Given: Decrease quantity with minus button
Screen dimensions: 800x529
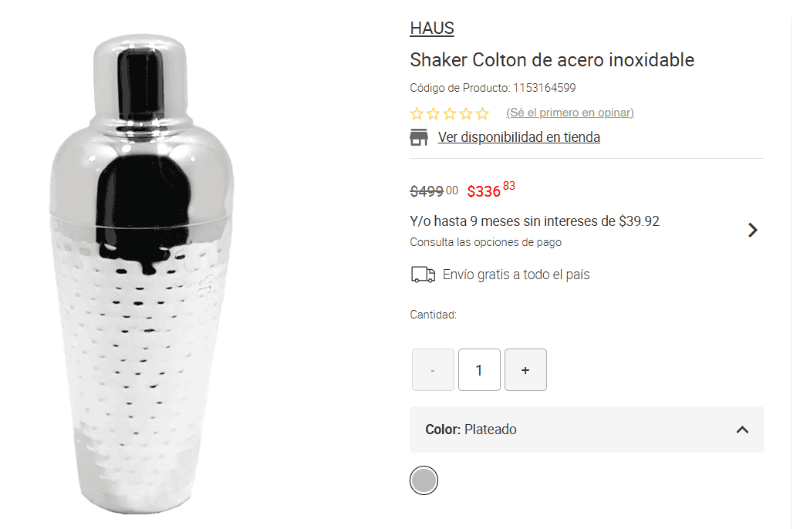Looking at the screenshot, I should 433,370.
